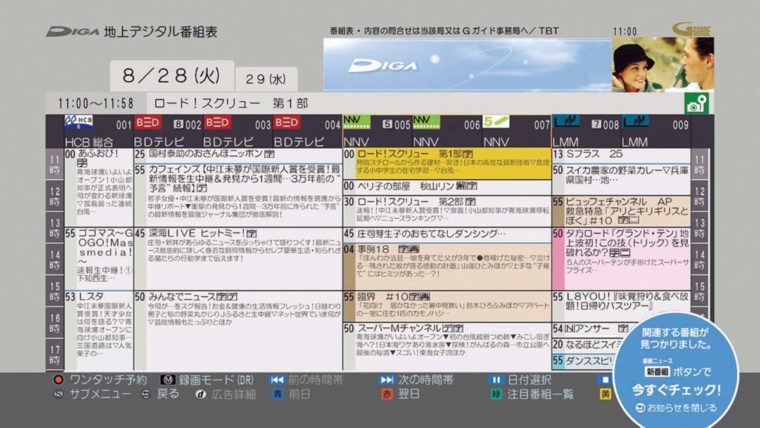Click the red circle ワンタッチ予約 icon
Image resolution: width=760 pixels, height=428 pixels.
click(x=59, y=380)
